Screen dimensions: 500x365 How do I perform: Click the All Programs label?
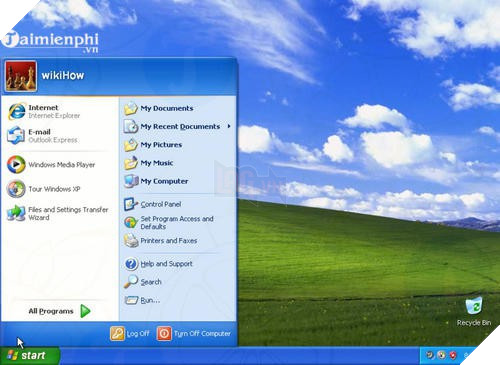51,311
